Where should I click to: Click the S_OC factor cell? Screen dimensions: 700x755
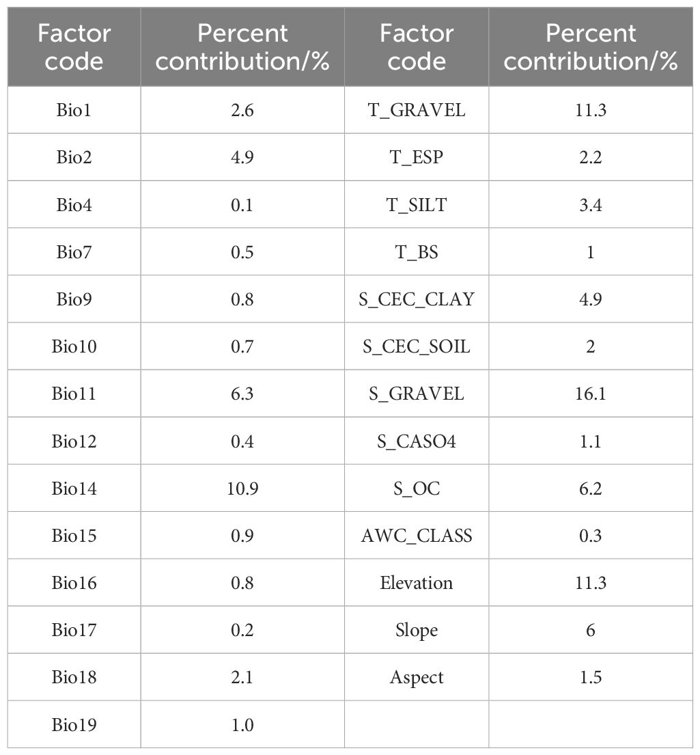[x=417, y=489]
